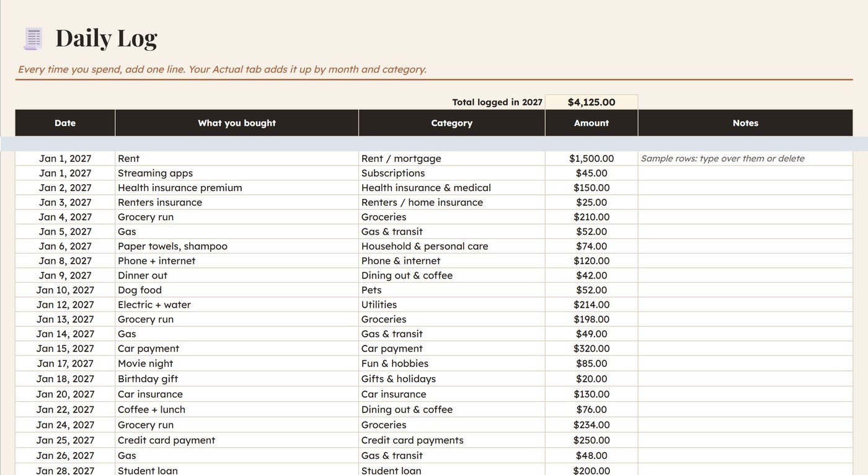Select the Paper towels, shampoo cell
This screenshot has width=868, height=475.
[x=237, y=246]
